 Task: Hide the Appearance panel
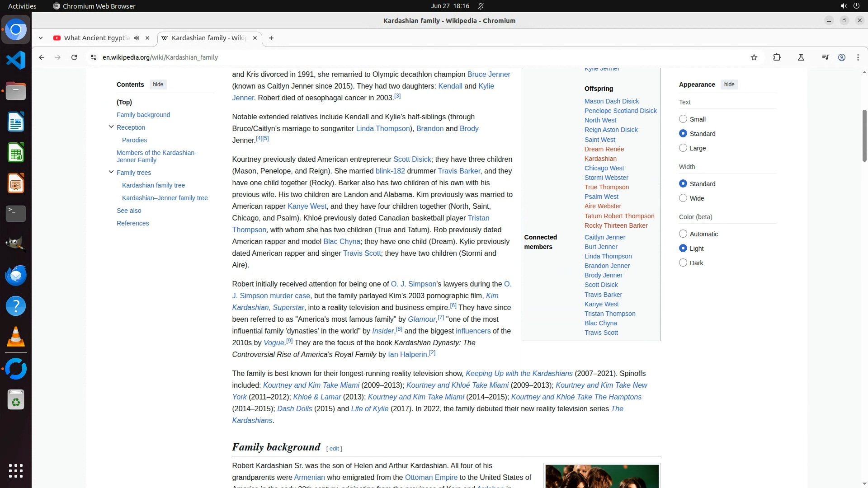click(x=729, y=84)
